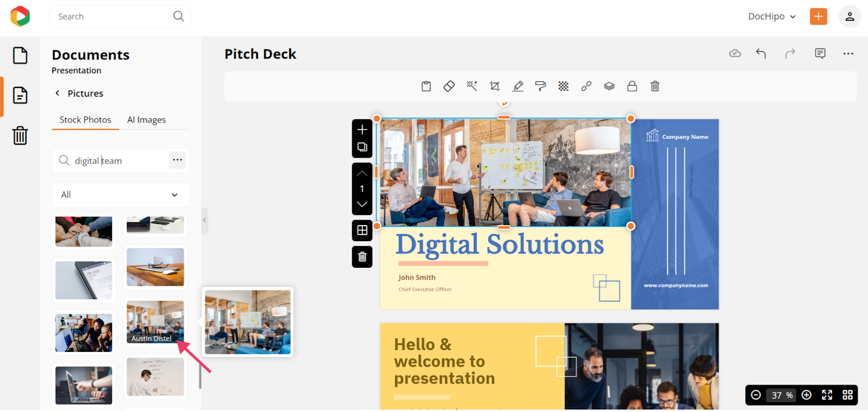Toggle fullscreen view icon
The width and height of the screenshot is (868, 412).
pos(827,395)
